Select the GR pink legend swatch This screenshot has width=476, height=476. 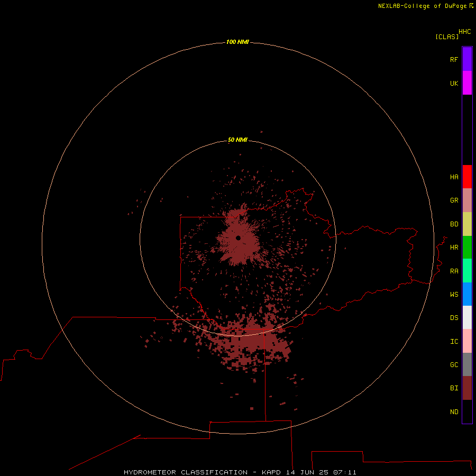tap(467, 200)
